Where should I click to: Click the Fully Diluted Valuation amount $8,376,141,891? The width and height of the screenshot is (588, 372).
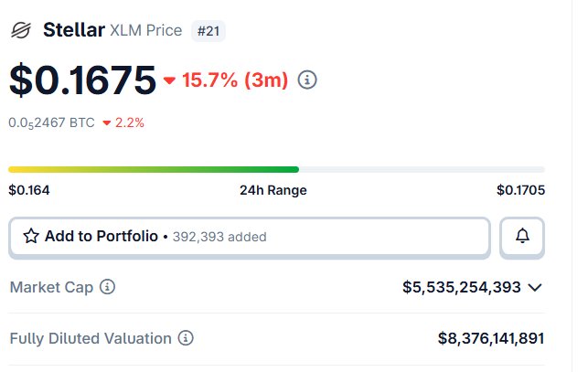[490, 338]
